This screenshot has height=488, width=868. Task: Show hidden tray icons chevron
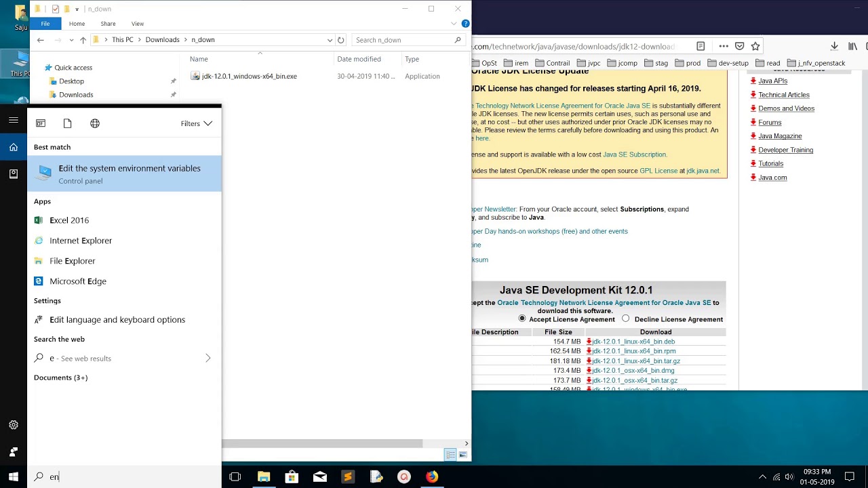tap(762, 477)
